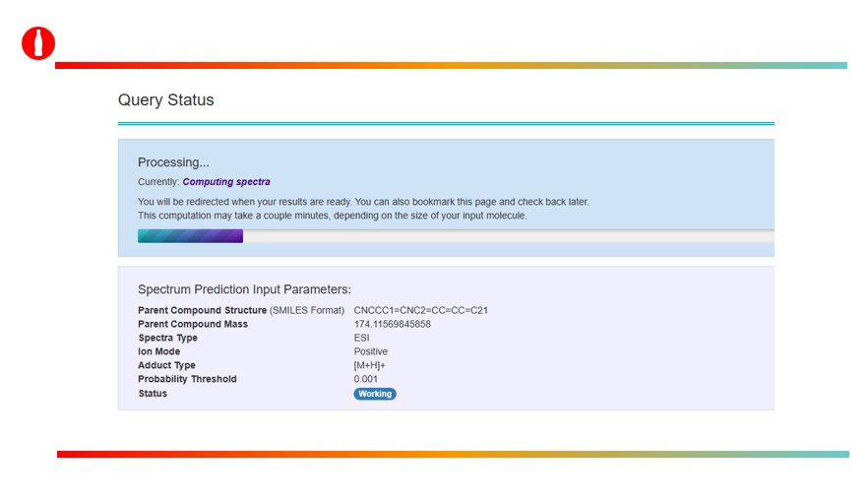The width and height of the screenshot is (868, 503).
Task: Click the ESI spectra type value
Action: [361, 338]
